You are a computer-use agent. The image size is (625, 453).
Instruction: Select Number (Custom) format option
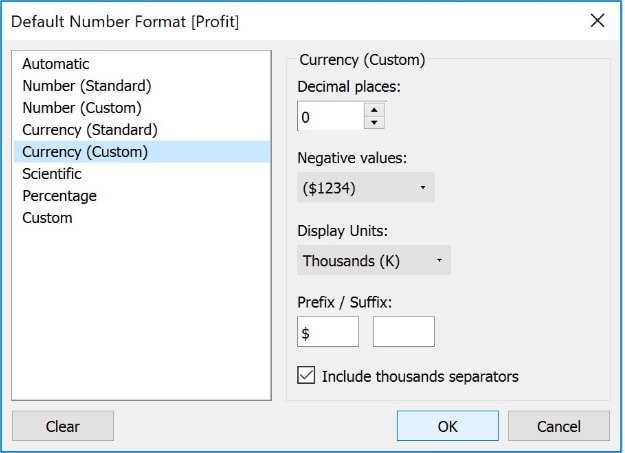coord(82,108)
